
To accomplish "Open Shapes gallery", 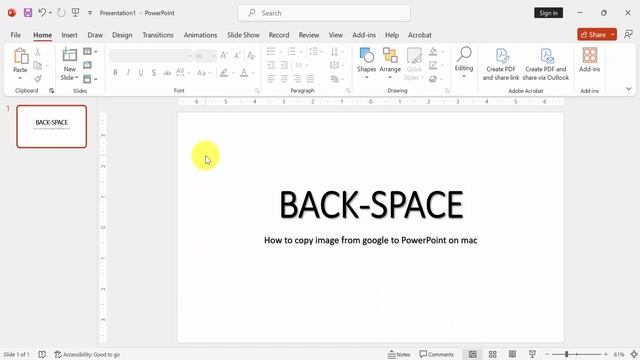I will point(367,64).
